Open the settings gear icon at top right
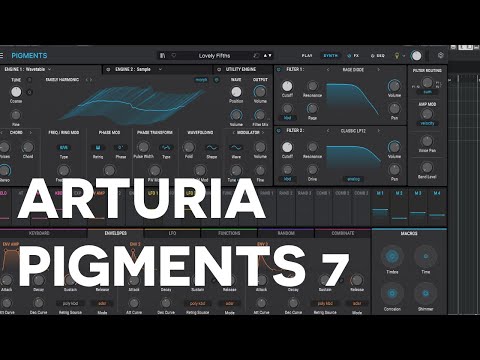 [441, 55]
